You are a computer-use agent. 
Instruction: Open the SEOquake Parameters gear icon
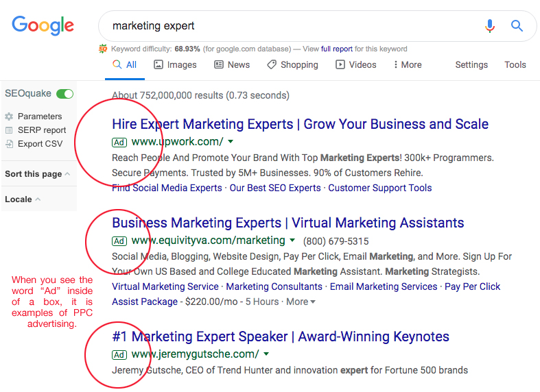tap(9, 117)
